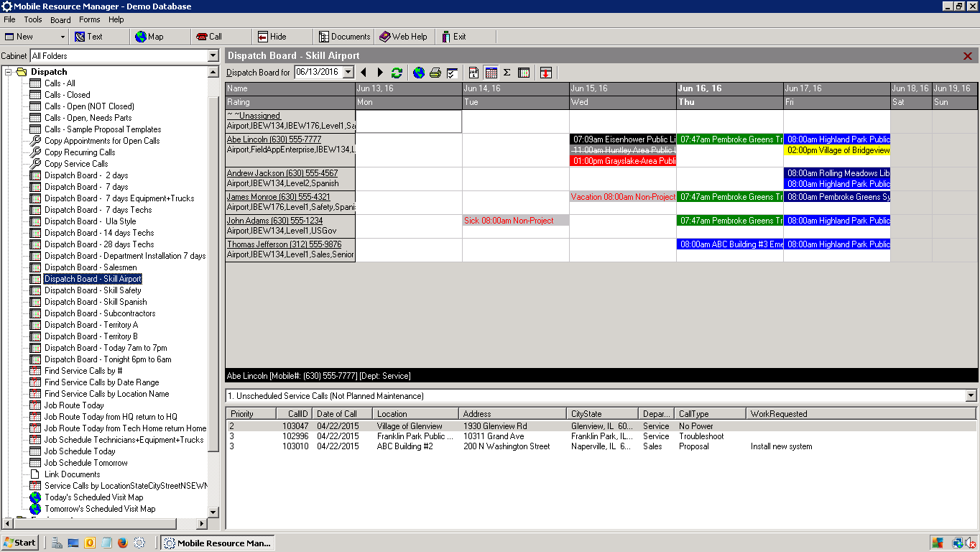Open the Help menu

pyautogui.click(x=116, y=19)
